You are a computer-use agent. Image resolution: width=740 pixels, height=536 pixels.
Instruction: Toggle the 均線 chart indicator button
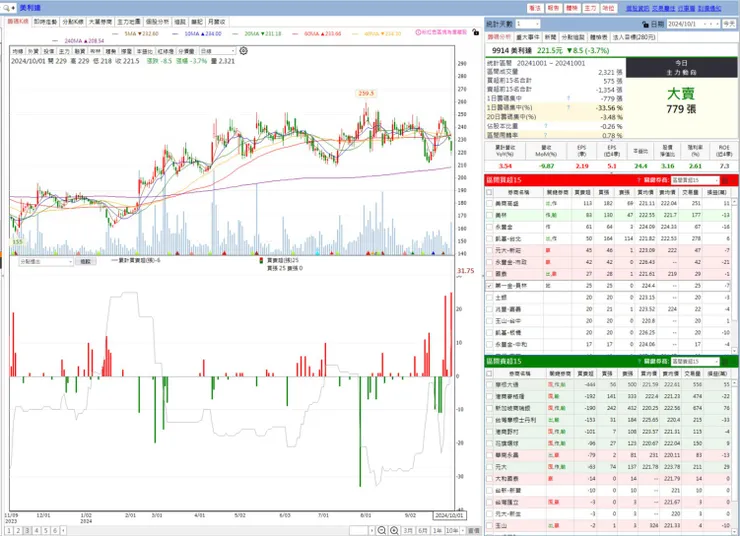click(x=18, y=51)
